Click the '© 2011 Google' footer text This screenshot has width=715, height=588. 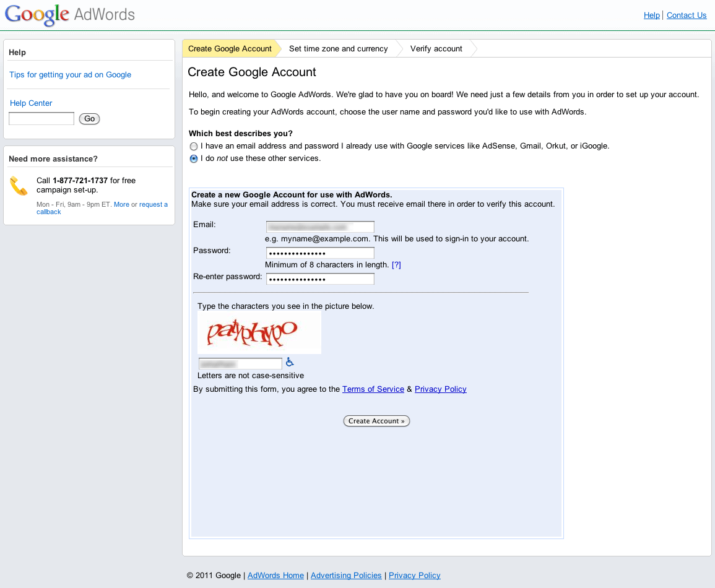[x=214, y=575]
